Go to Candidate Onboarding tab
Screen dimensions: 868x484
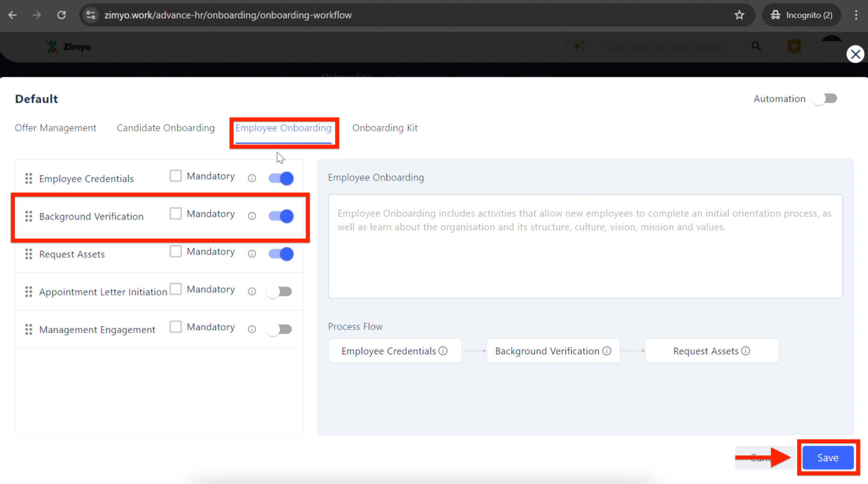pos(165,128)
